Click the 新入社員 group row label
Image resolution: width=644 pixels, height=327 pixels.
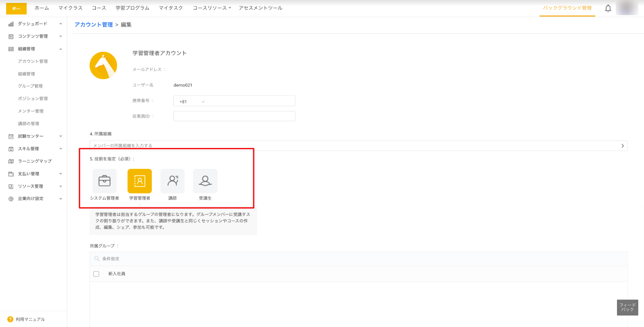point(117,274)
